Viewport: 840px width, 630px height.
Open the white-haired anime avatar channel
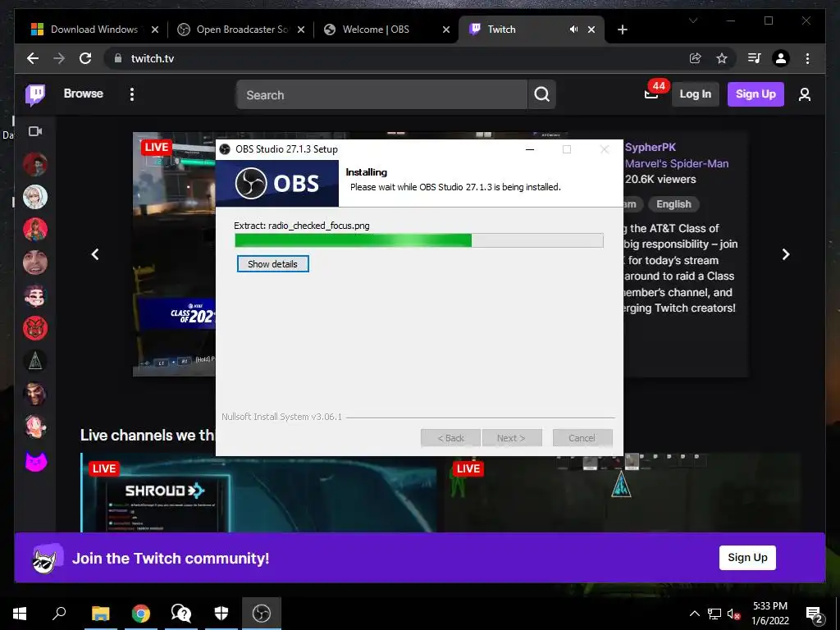tap(35, 197)
